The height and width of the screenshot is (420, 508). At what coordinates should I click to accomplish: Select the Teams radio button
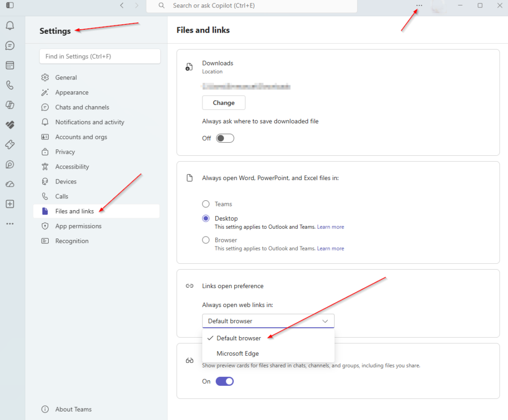click(206, 204)
